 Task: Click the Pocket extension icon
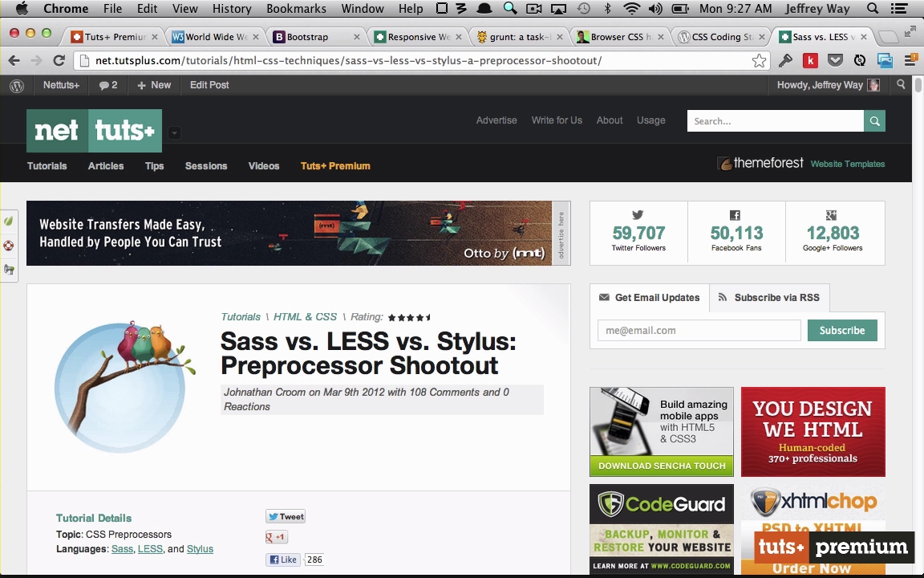(835, 60)
